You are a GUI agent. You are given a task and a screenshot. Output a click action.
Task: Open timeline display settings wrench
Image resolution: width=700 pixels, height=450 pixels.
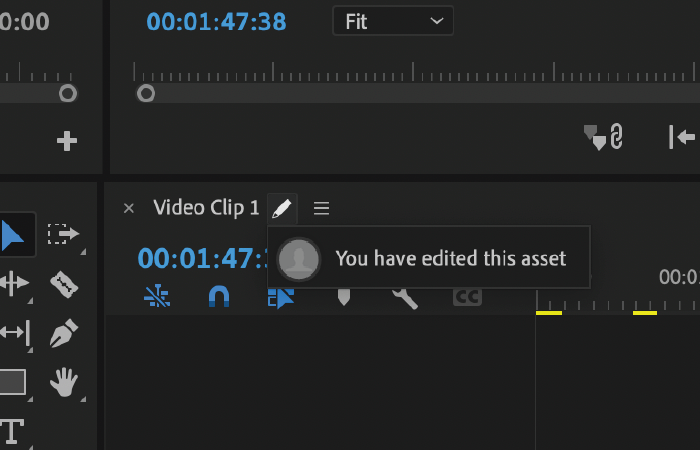pos(404,296)
